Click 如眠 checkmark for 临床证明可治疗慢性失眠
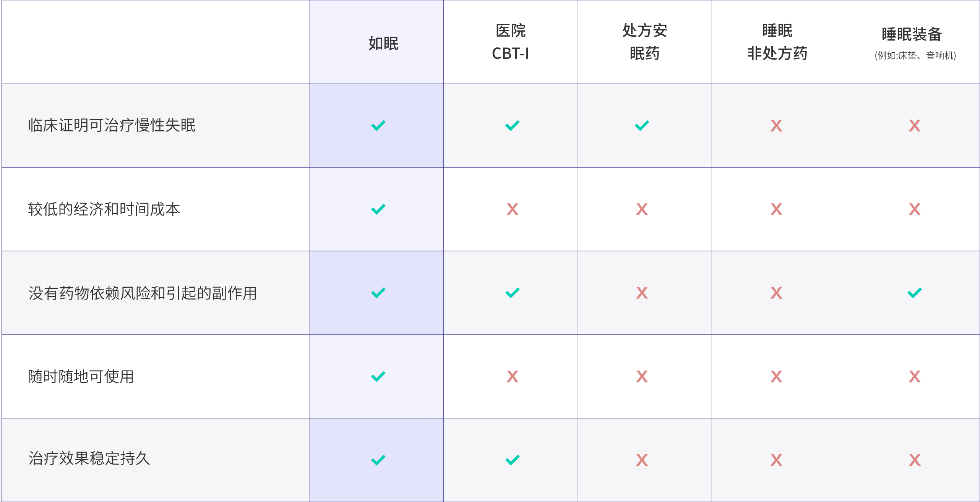The width and height of the screenshot is (980, 502). tap(378, 125)
